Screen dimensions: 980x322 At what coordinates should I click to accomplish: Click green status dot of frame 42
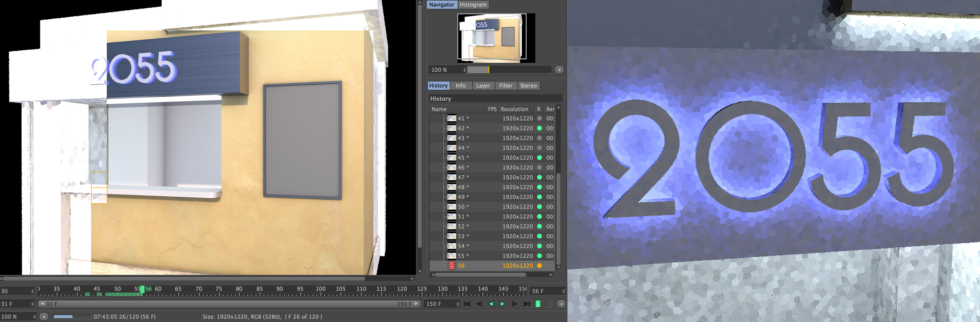[x=539, y=129]
